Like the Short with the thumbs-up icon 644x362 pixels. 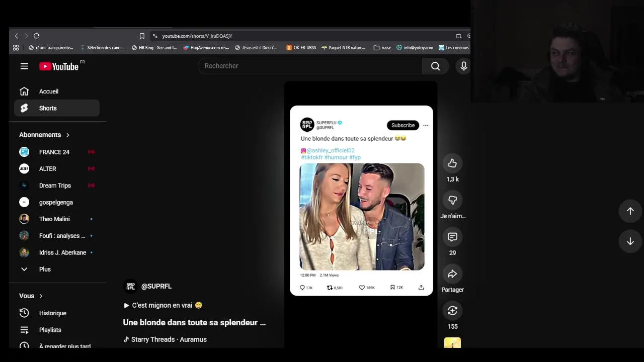452,163
